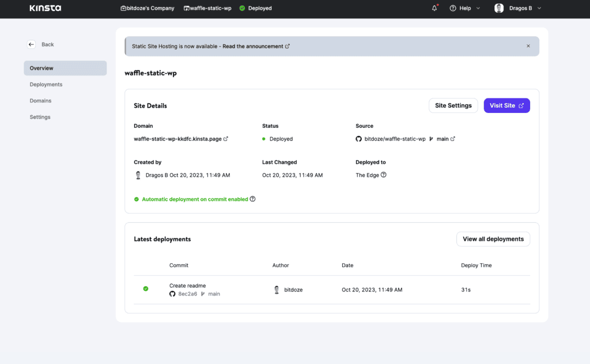The image size is (590, 364).
Task: Open external link icon after main branch
Action: click(453, 139)
